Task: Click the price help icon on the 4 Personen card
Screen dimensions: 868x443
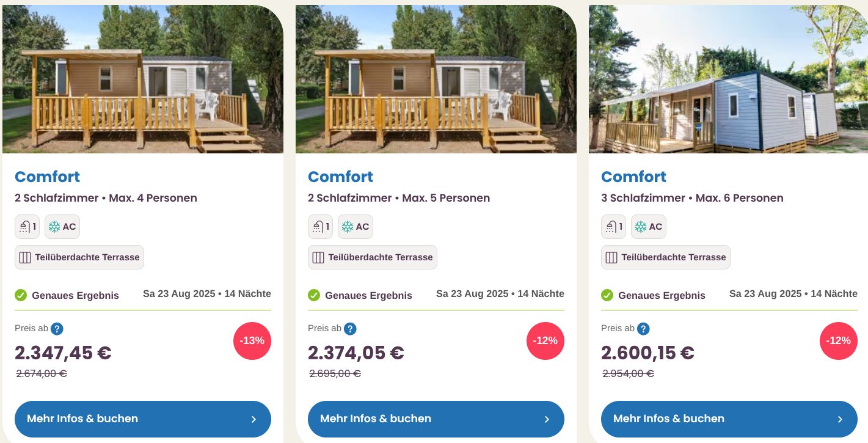Action: tap(57, 329)
